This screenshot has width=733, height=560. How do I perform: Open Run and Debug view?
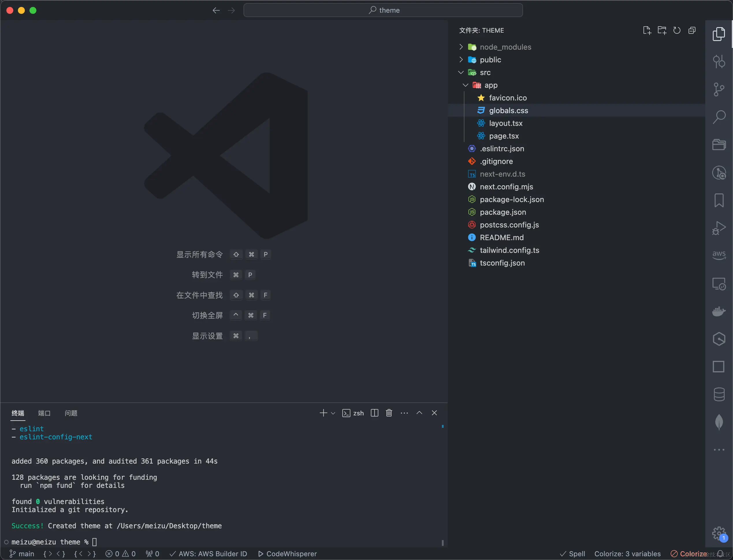pos(719,228)
